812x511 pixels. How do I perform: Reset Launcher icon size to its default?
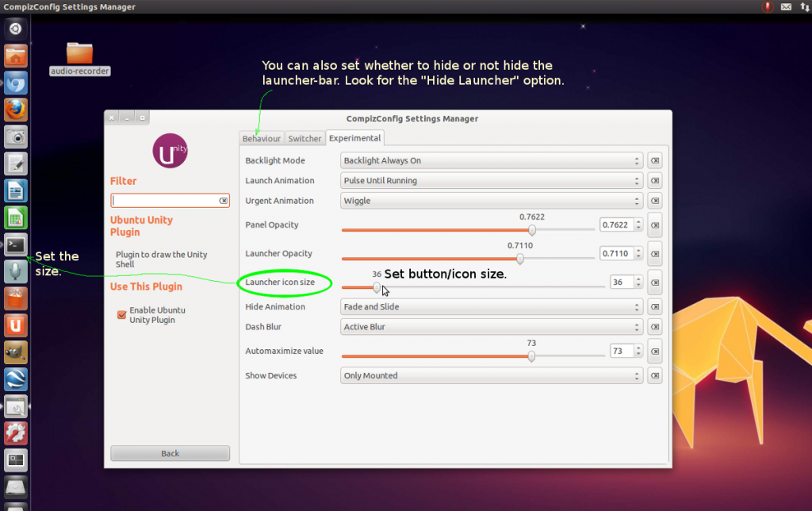(655, 282)
